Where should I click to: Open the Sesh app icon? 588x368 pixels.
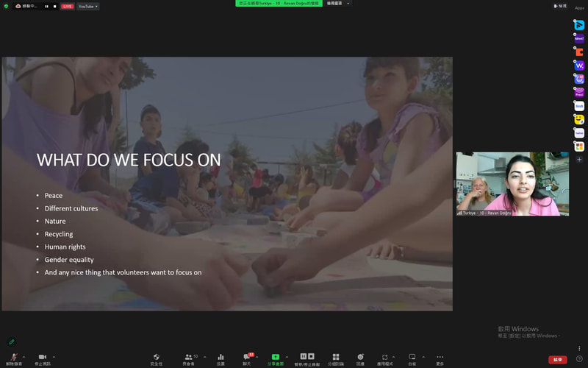point(579,106)
